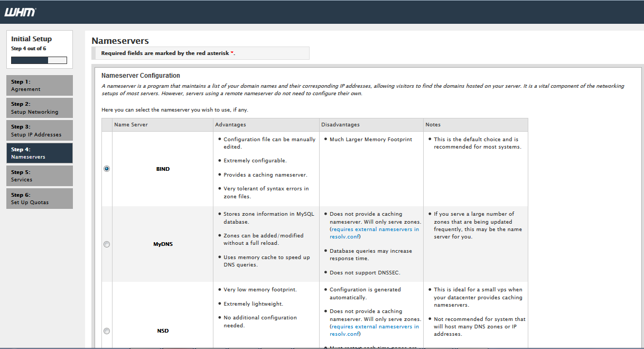
Task: Click 'Configuration file can be manually edited' text
Action: (x=269, y=143)
